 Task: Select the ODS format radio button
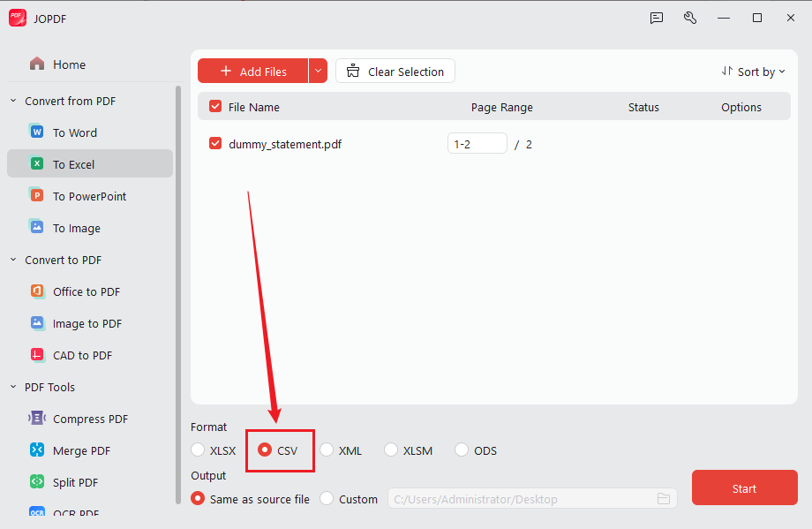click(462, 450)
